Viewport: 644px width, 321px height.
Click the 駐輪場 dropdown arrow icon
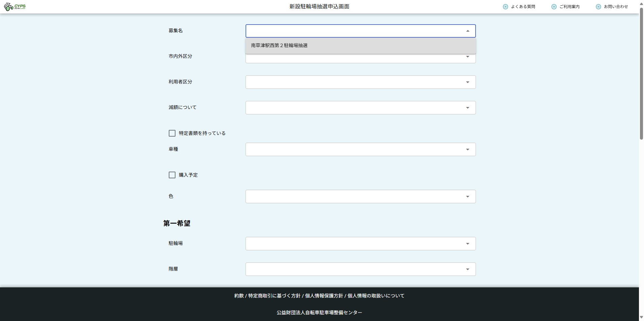coord(468,244)
